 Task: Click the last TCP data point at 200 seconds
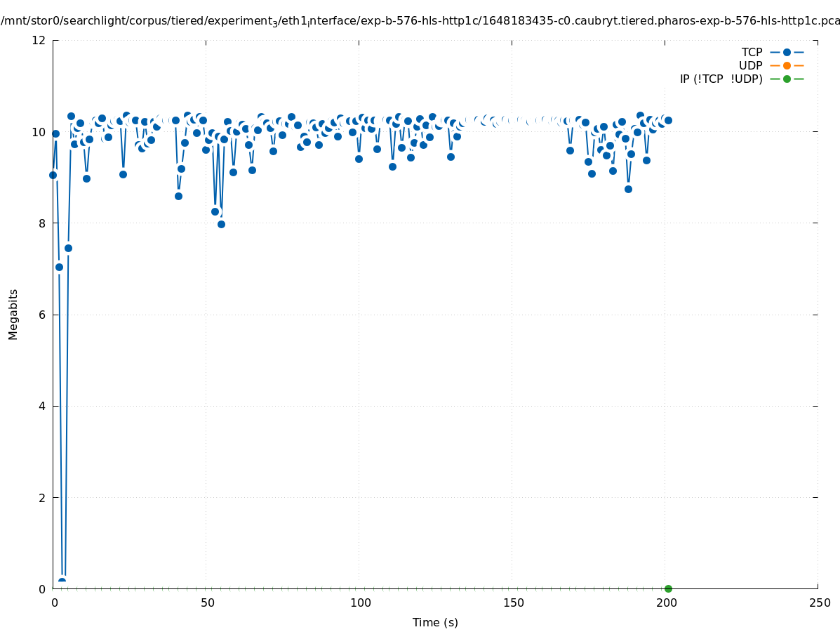pos(668,120)
